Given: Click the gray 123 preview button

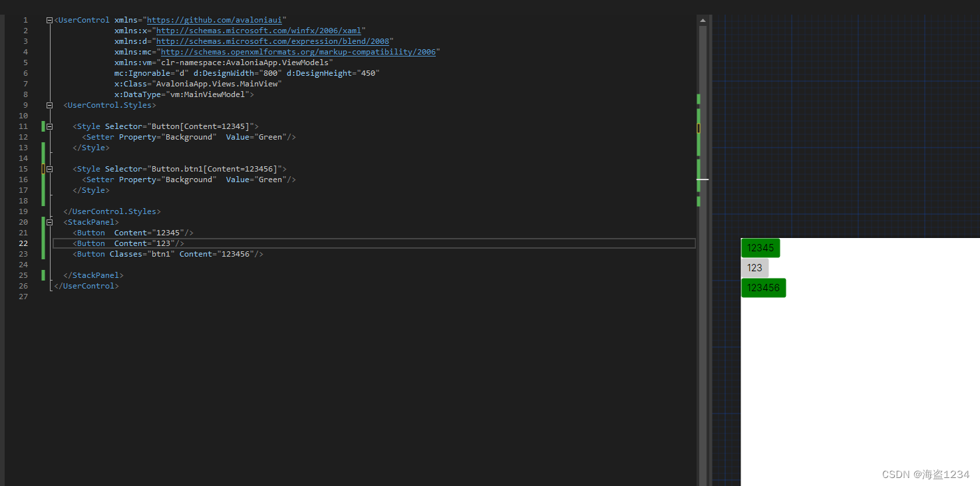Looking at the screenshot, I should coord(754,268).
